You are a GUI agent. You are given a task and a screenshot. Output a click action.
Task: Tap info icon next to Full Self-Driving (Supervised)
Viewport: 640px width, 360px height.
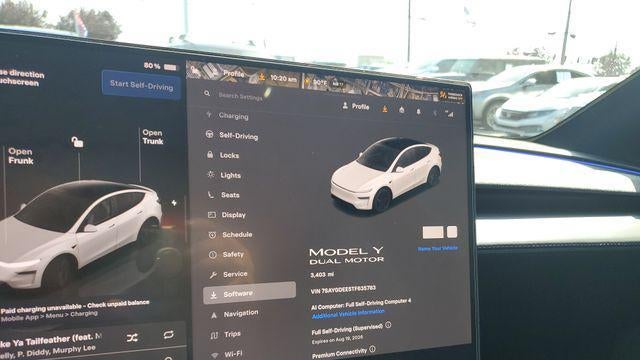click(x=388, y=325)
